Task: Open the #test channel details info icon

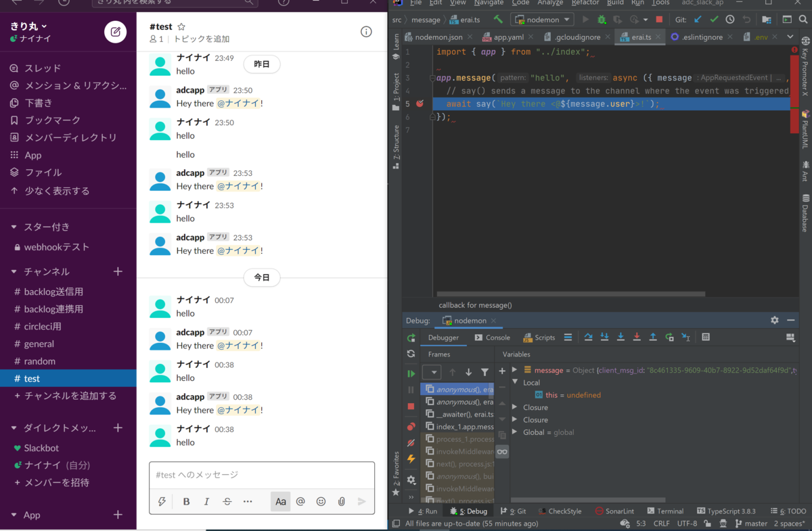Action: pyautogui.click(x=366, y=32)
